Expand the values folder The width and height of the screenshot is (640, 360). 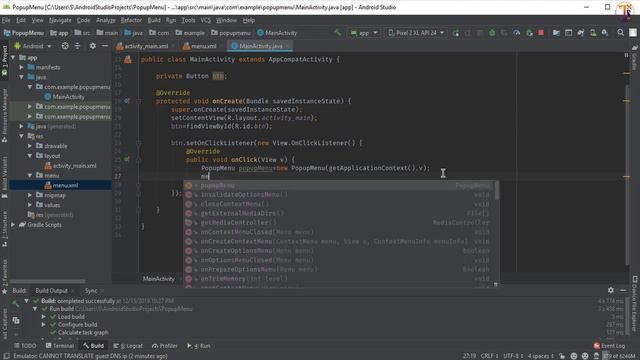click(30, 205)
